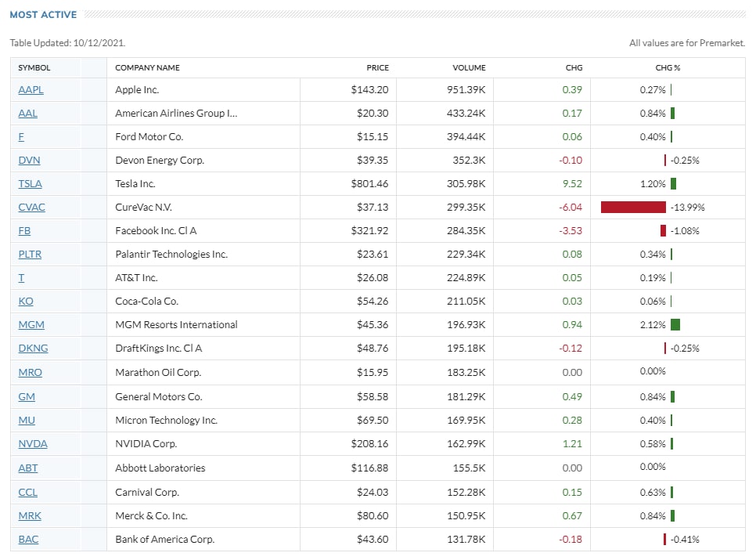This screenshot has width=756, height=560.
Task: Click the VOLUME column header
Action: click(x=469, y=68)
